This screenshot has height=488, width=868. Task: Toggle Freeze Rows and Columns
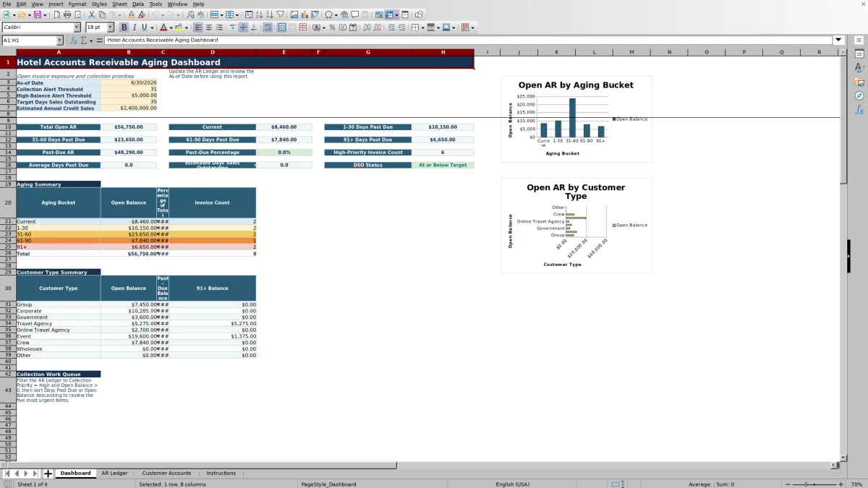[390, 14]
